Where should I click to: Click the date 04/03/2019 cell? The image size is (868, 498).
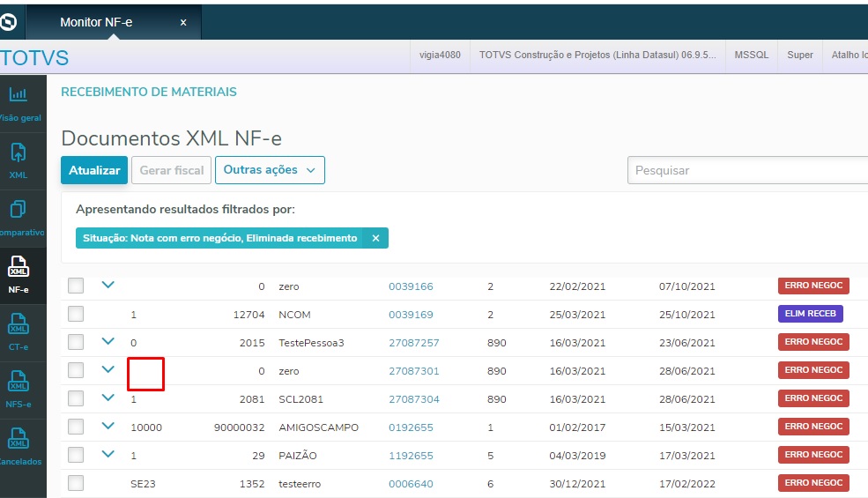pyautogui.click(x=577, y=456)
